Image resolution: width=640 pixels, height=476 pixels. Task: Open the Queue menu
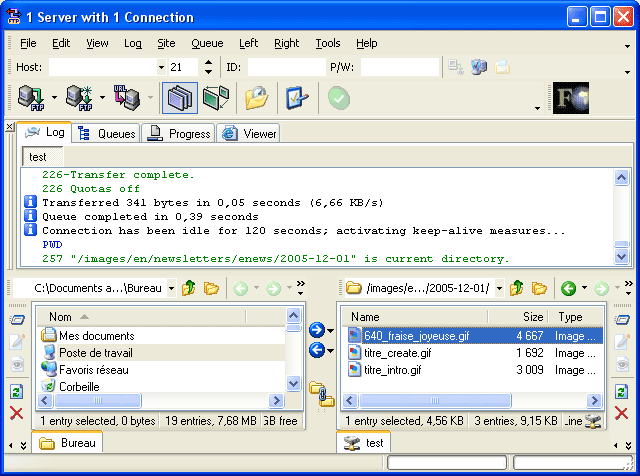(207, 43)
